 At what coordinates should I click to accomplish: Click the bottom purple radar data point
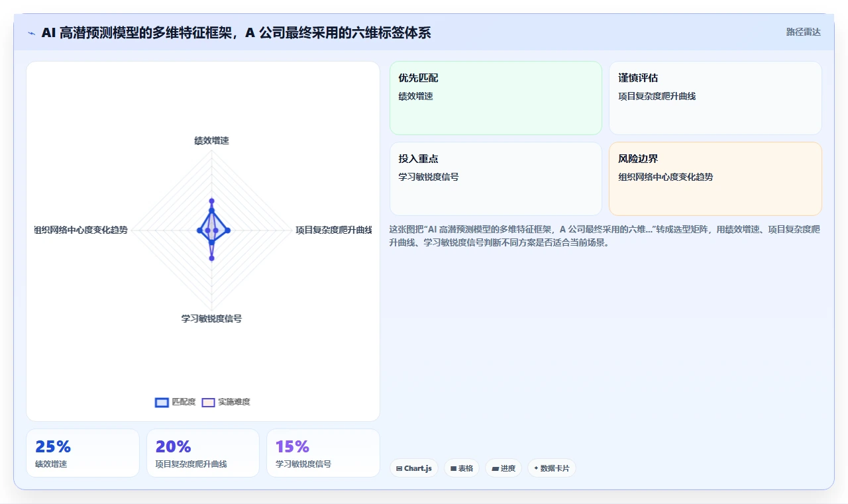(211, 258)
